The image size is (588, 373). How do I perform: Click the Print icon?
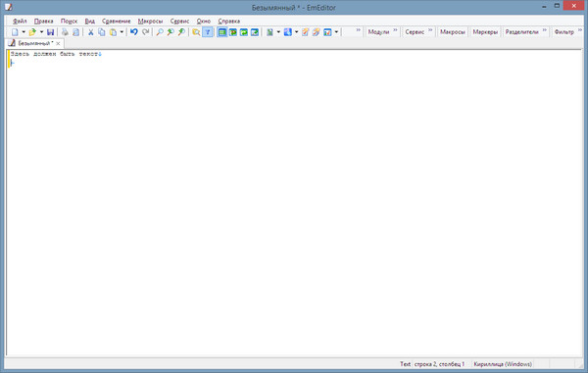point(65,32)
